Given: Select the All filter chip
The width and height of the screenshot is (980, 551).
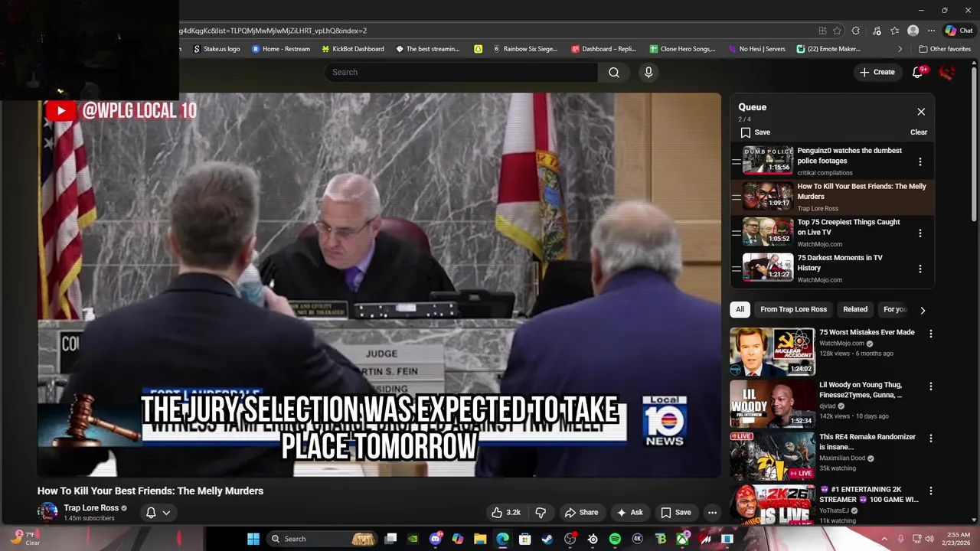Looking at the screenshot, I should tap(740, 309).
